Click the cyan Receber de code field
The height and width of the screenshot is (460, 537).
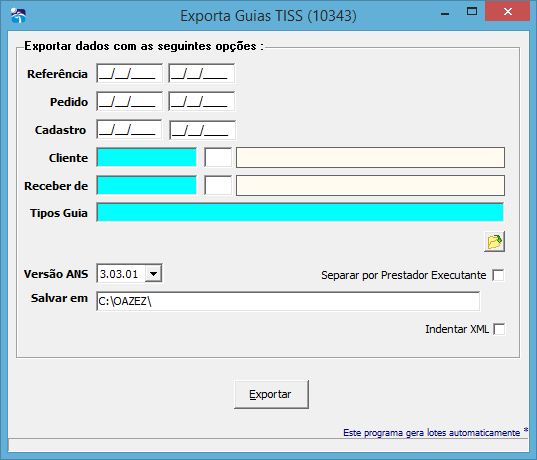(x=147, y=185)
